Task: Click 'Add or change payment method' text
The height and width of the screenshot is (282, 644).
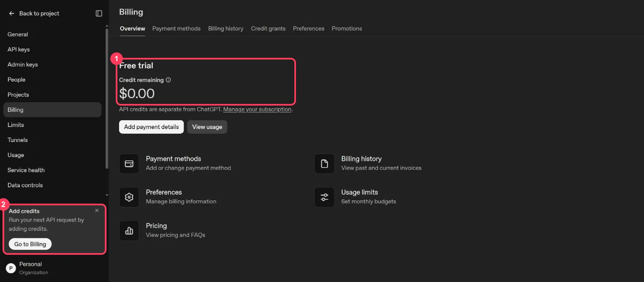Action: 188,168
